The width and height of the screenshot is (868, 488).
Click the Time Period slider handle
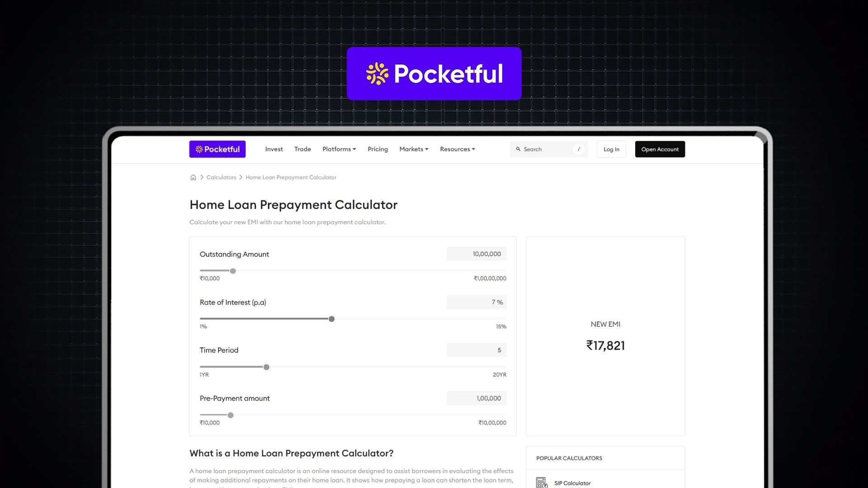click(x=267, y=367)
